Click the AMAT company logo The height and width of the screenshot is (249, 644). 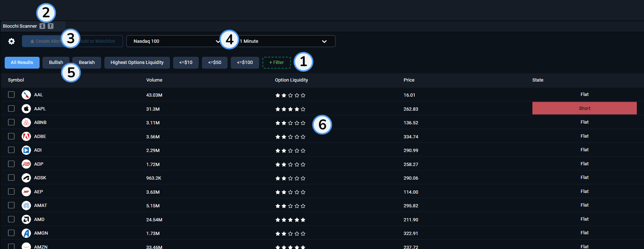26,206
